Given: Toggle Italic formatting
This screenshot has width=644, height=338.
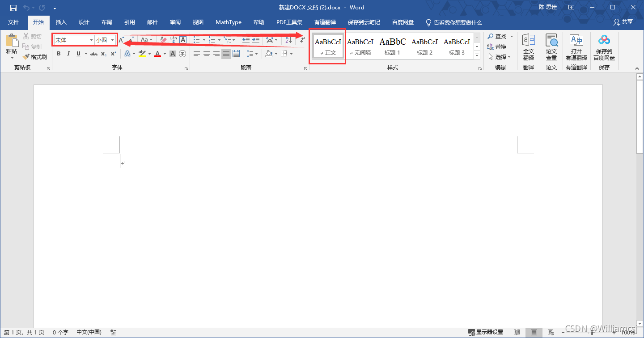Looking at the screenshot, I should 68,54.
